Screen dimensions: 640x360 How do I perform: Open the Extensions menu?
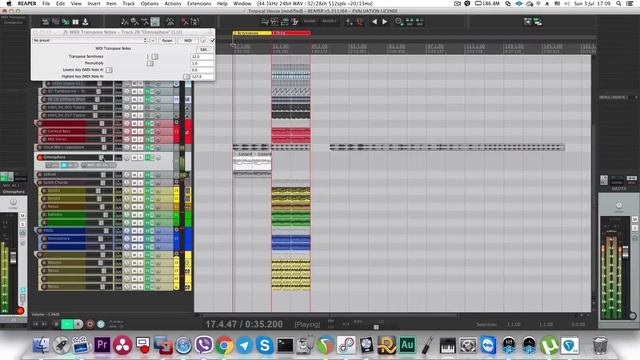pyautogui.click(x=199, y=3)
